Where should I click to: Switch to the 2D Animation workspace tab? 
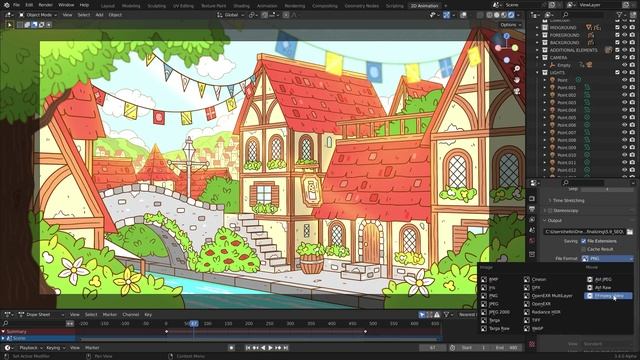point(424,6)
